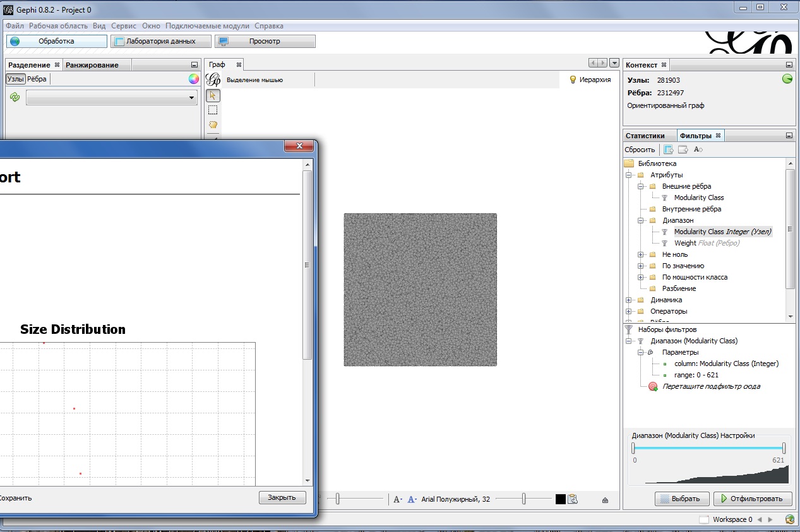
Task: Click the green context pie icon
Action: point(787,79)
